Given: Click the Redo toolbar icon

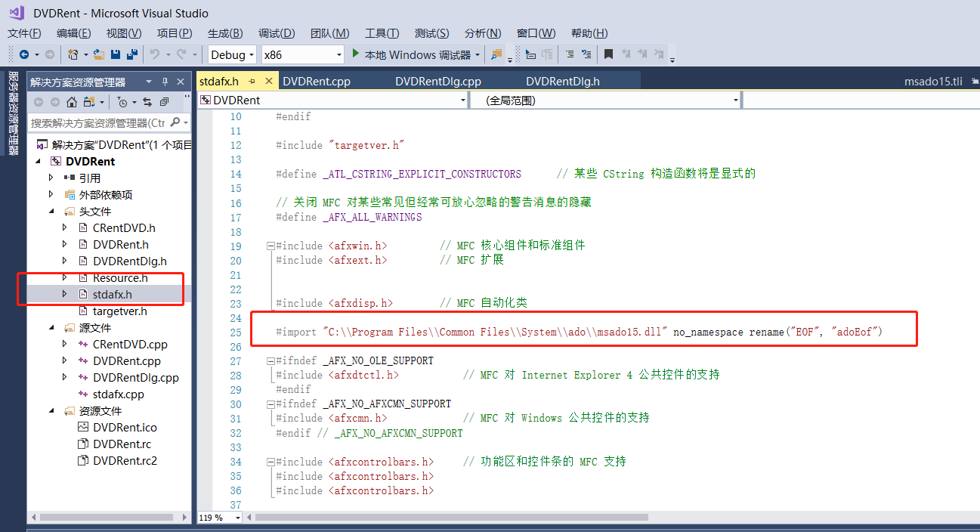Looking at the screenshot, I should click(181, 54).
